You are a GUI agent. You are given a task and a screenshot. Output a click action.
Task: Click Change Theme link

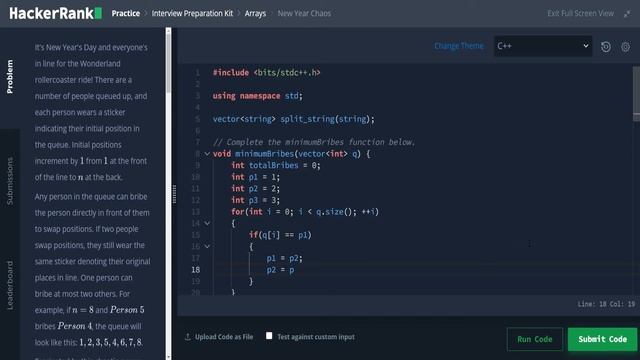coord(459,46)
